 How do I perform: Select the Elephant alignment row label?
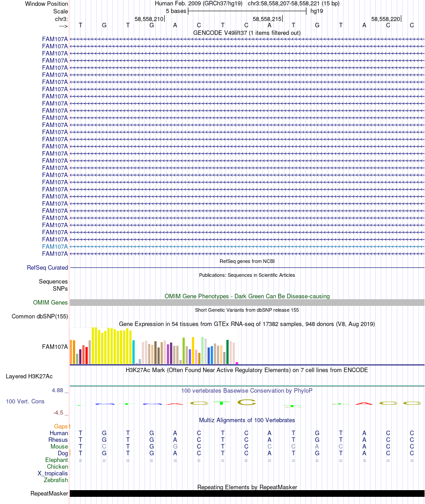[x=56, y=460]
